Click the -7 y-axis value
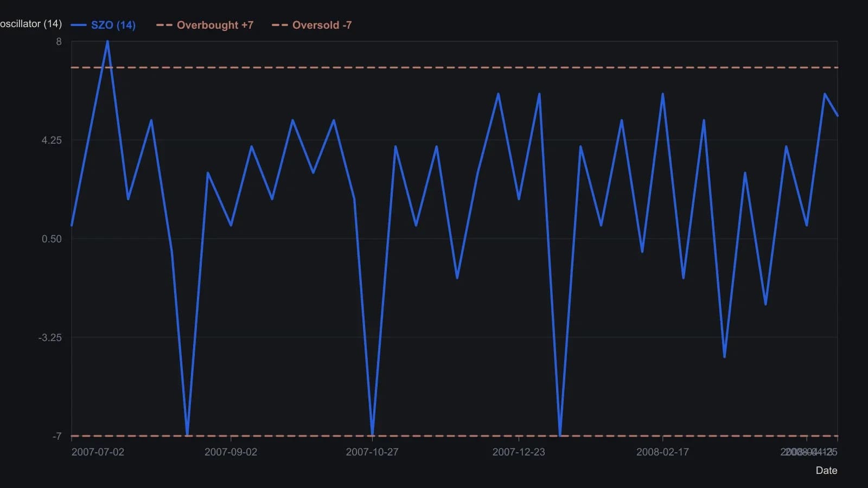 coord(57,436)
